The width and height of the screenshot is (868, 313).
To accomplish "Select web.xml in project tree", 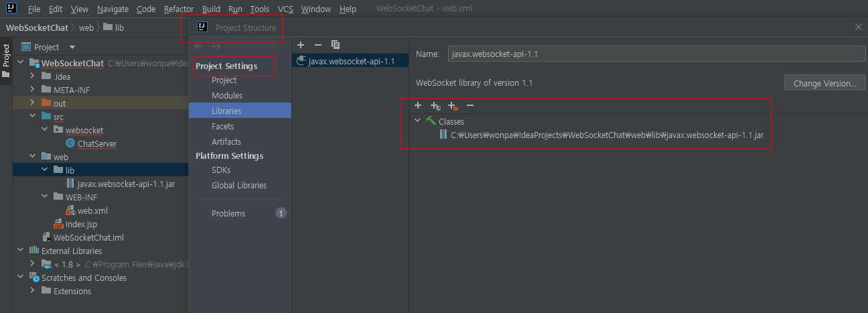I will (x=92, y=210).
